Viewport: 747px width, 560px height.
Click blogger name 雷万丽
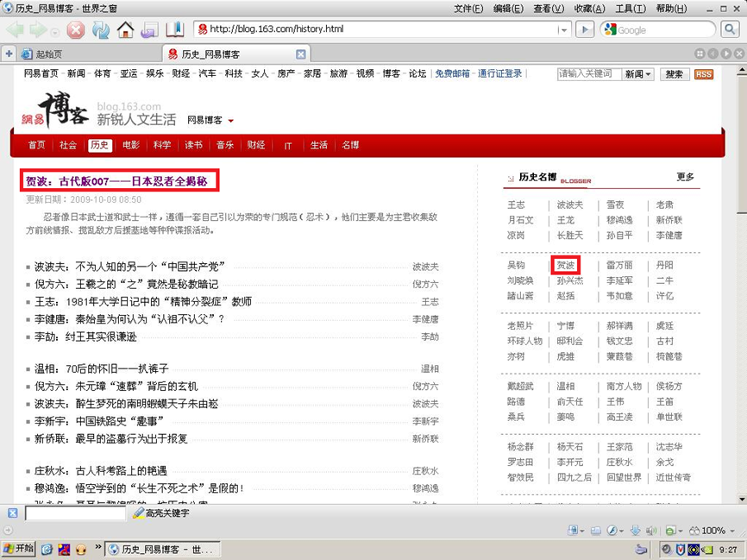pos(619,266)
